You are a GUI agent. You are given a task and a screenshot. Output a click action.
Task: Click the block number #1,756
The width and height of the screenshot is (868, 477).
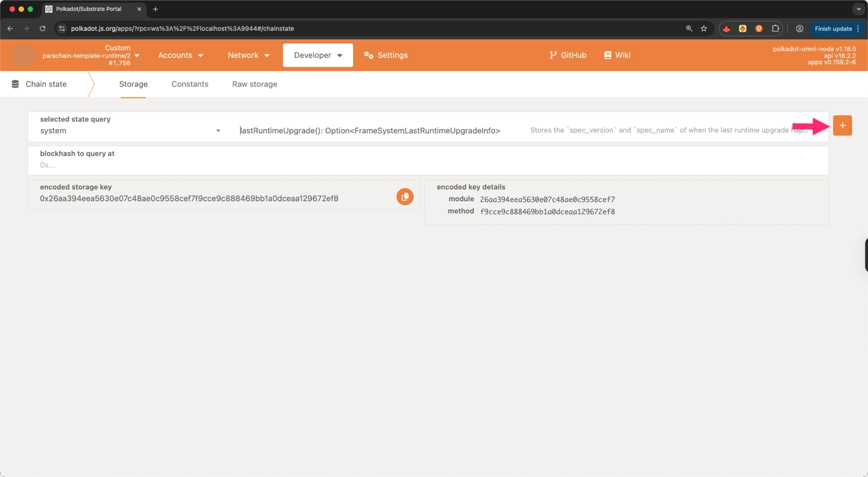119,63
